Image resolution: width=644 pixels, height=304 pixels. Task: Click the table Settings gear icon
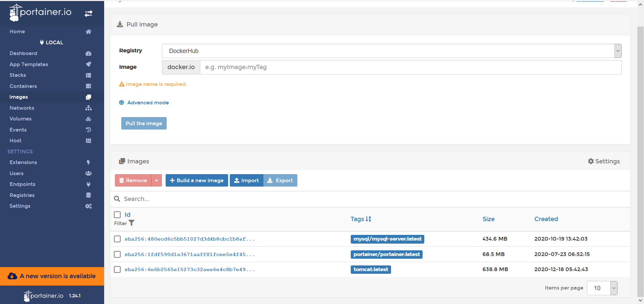[591, 161]
